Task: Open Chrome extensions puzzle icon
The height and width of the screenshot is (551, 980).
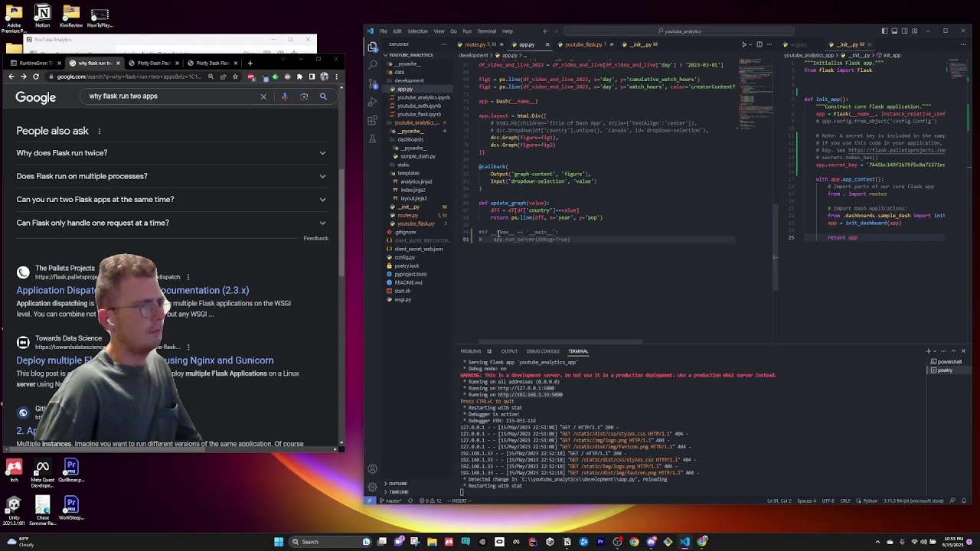Action: (299, 77)
